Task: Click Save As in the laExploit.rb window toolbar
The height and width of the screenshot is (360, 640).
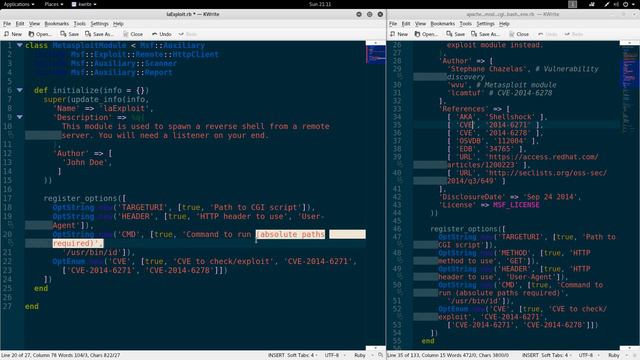Action: (x=99, y=34)
